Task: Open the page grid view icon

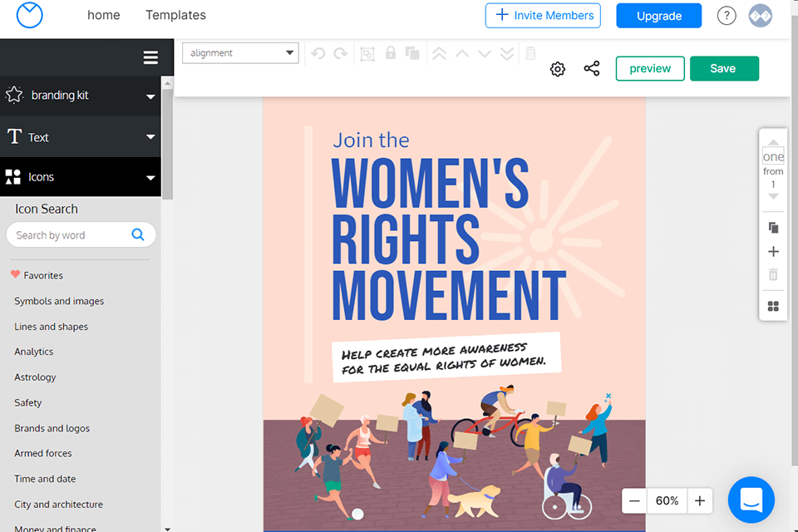Action: pyautogui.click(x=773, y=307)
